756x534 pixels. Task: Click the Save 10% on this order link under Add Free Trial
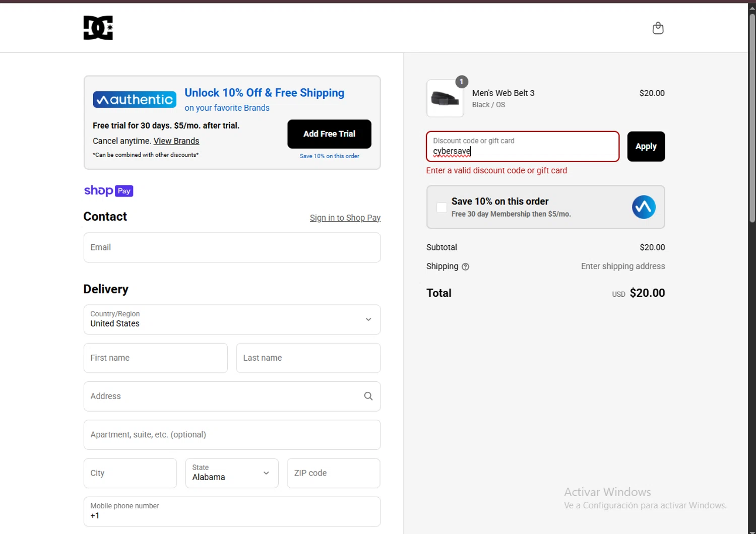click(x=329, y=156)
